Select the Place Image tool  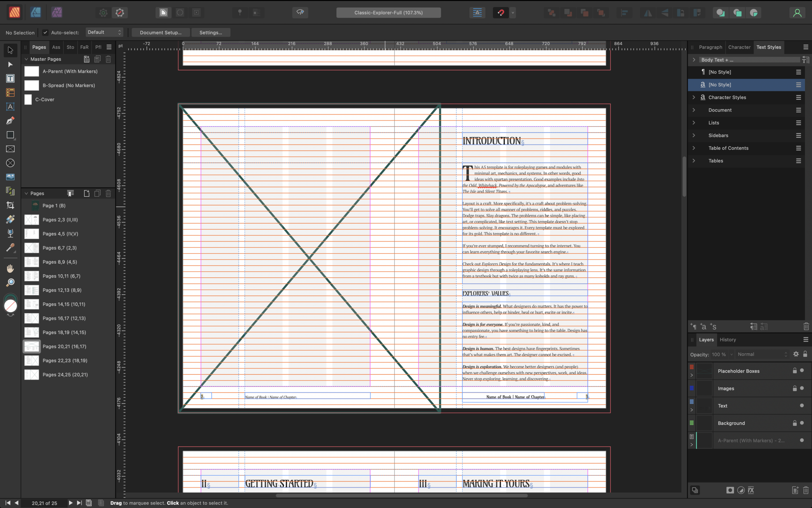(10, 177)
